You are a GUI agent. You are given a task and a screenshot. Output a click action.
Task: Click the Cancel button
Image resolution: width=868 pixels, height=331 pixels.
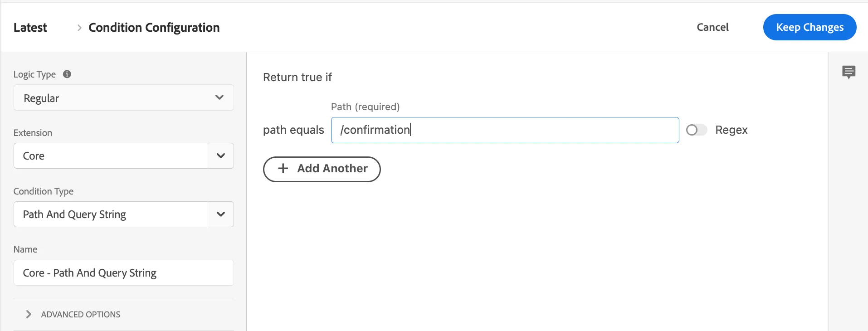[x=712, y=27]
